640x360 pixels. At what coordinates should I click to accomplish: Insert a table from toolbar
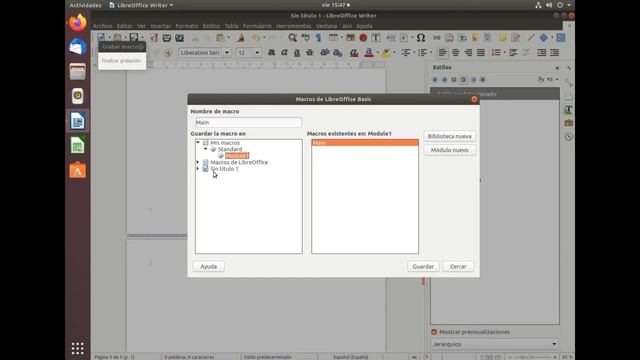[x=333, y=38]
